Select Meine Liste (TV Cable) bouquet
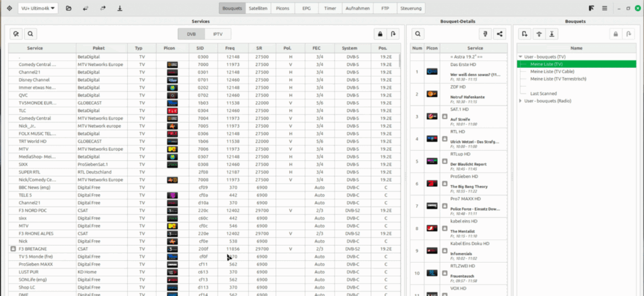 click(x=554, y=71)
